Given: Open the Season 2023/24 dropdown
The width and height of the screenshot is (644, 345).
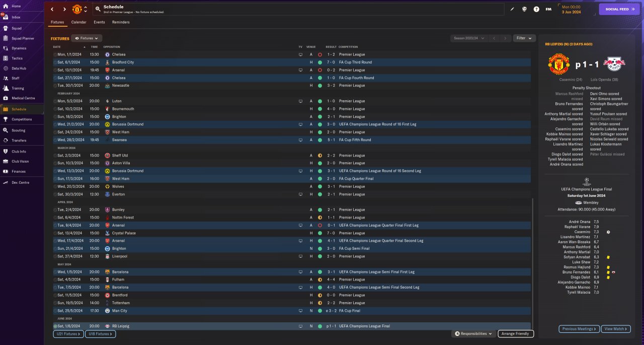Looking at the screenshot, I should (469, 38).
